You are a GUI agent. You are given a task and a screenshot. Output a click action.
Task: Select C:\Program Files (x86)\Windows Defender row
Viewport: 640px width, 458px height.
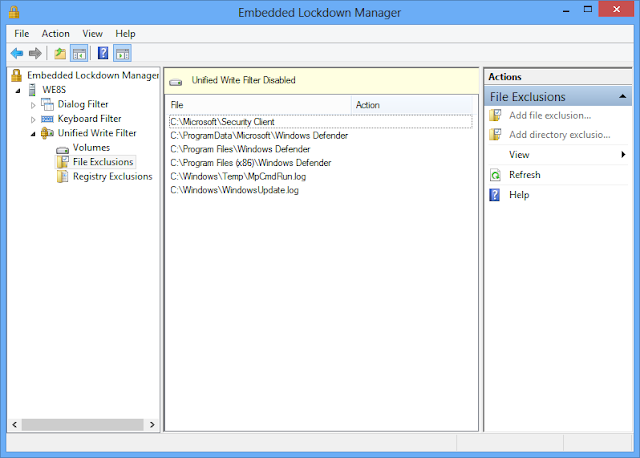tap(320, 163)
